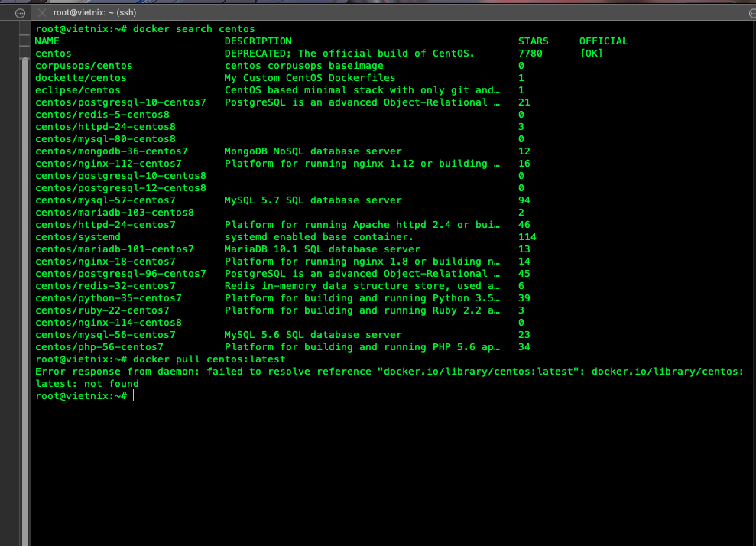Screen dimensions: 756x546
Task: Click centos/mongodb-36-centos7 image name
Action: [112, 151]
